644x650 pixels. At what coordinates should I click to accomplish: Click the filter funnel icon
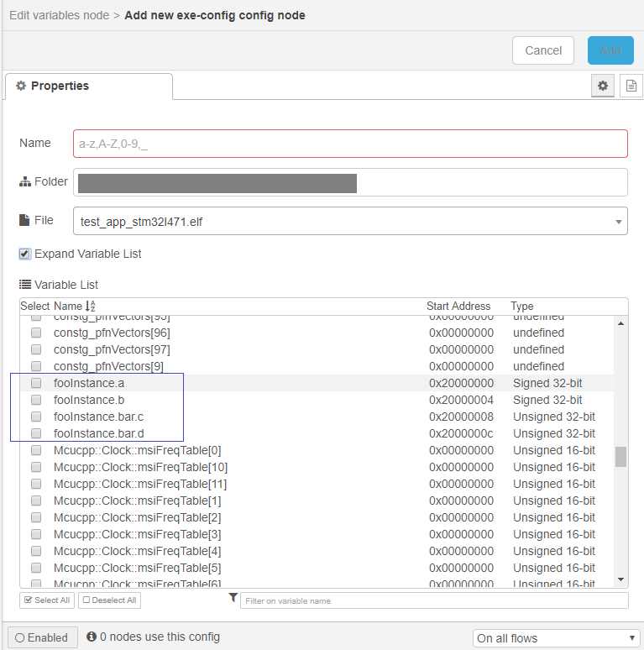pos(233,598)
